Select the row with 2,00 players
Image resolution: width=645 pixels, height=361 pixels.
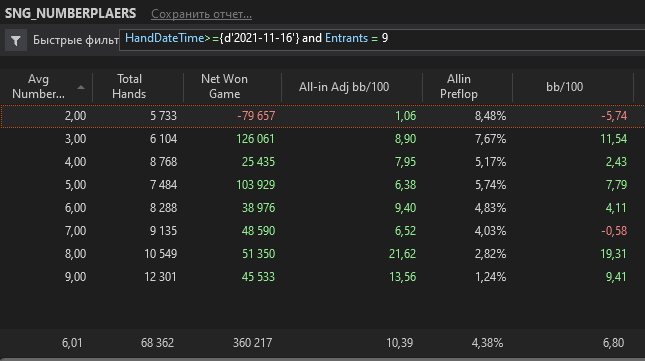[322, 116]
